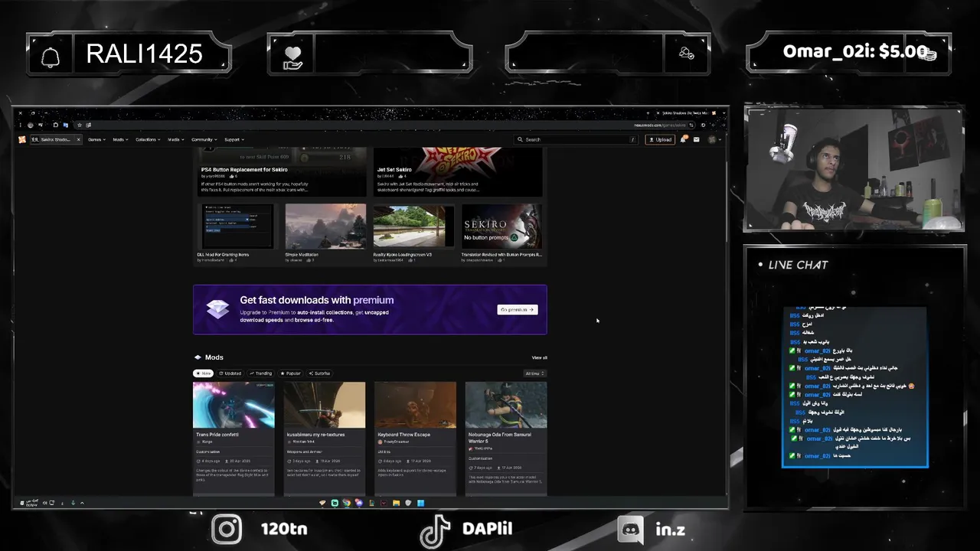Click the Instagram icon beside 120tn

[227, 529]
